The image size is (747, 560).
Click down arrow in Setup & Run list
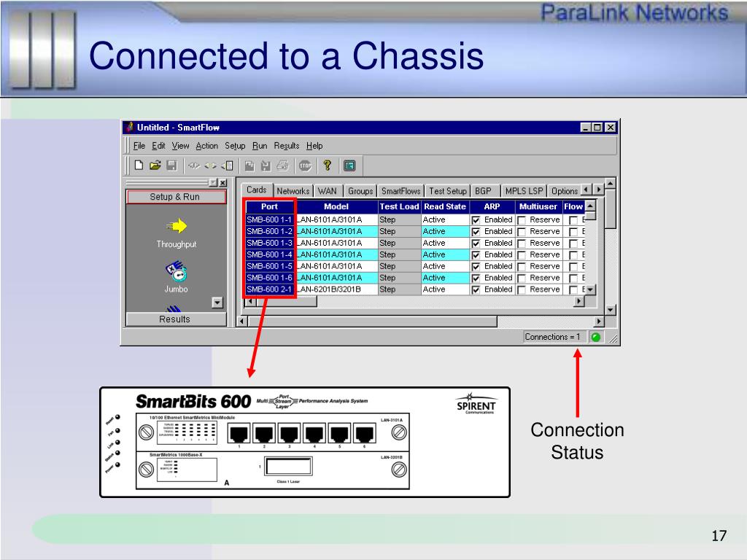point(217,303)
